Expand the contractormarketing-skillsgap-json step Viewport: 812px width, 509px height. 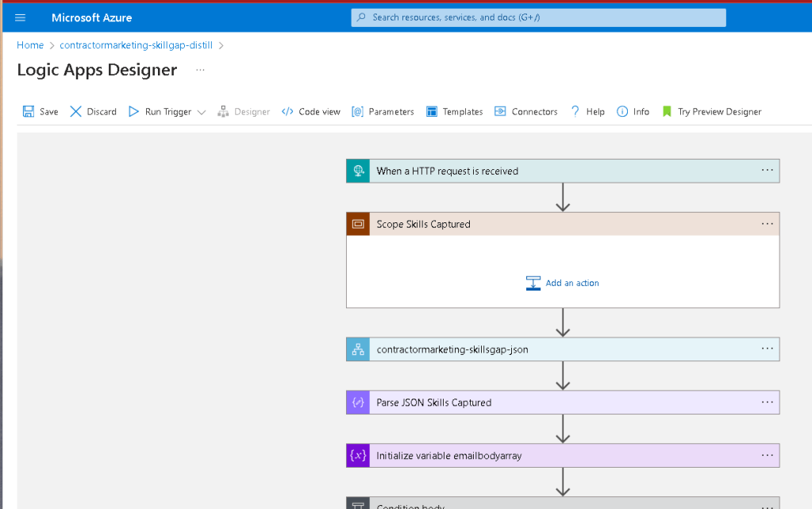(563, 349)
